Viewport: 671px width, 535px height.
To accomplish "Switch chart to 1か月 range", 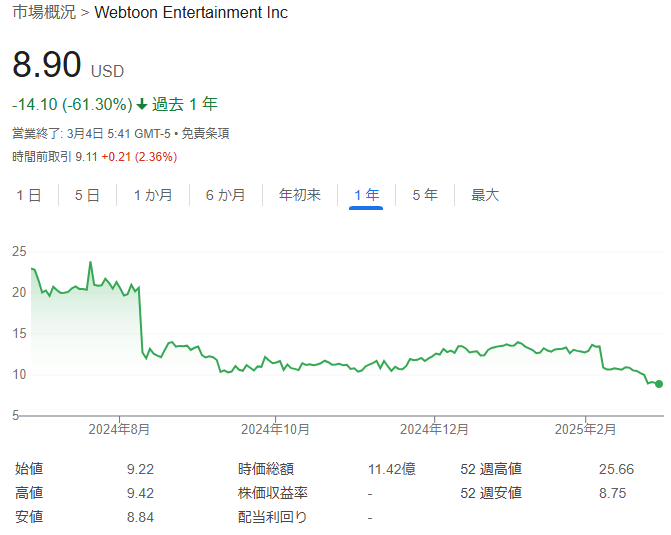I will [x=153, y=195].
